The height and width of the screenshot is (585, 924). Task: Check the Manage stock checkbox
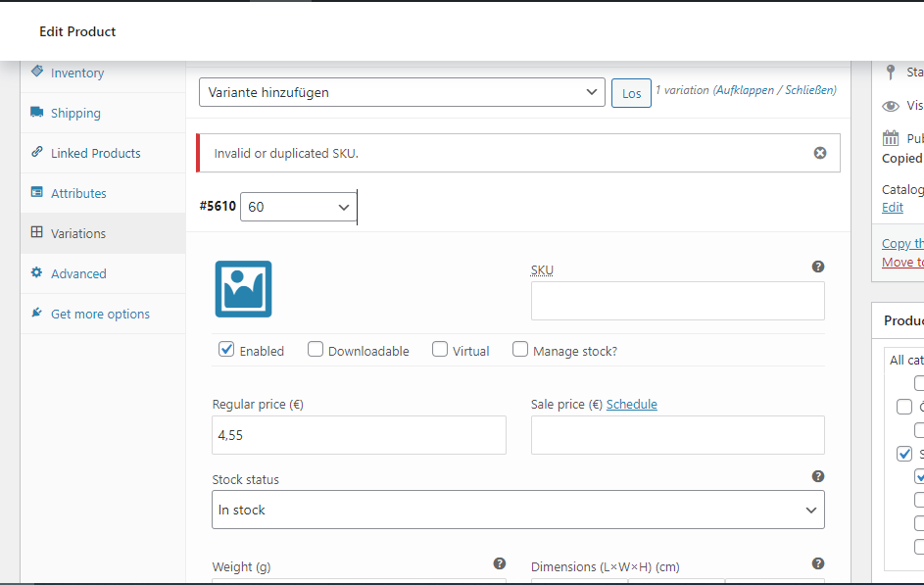pyautogui.click(x=519, y=349)
